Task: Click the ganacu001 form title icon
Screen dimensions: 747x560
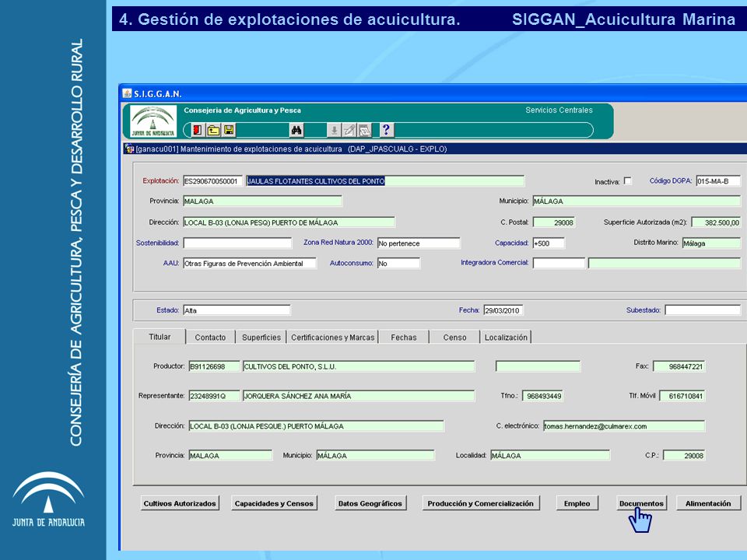Action: [129, 149]
